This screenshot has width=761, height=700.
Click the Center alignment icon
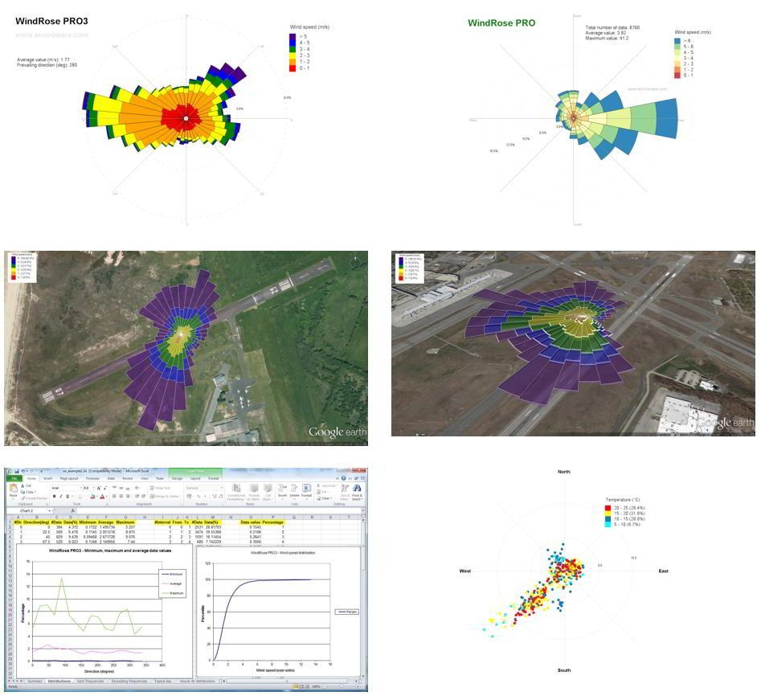point(121,496)
